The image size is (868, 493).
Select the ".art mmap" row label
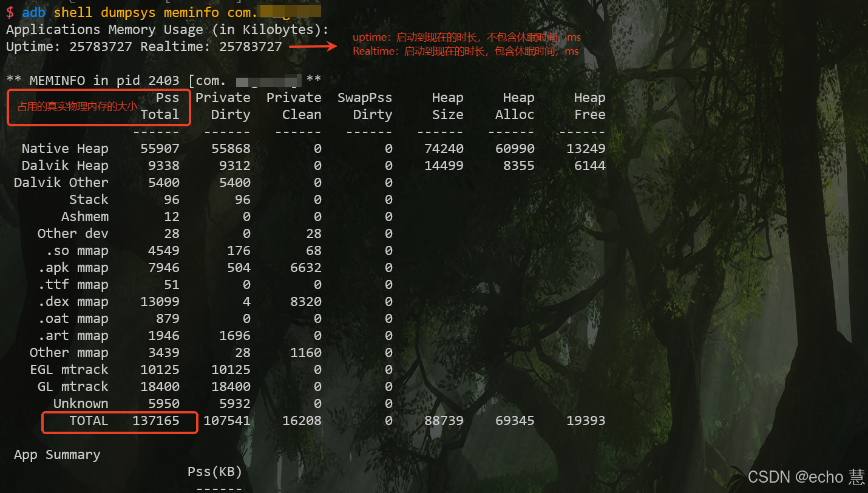73,335
